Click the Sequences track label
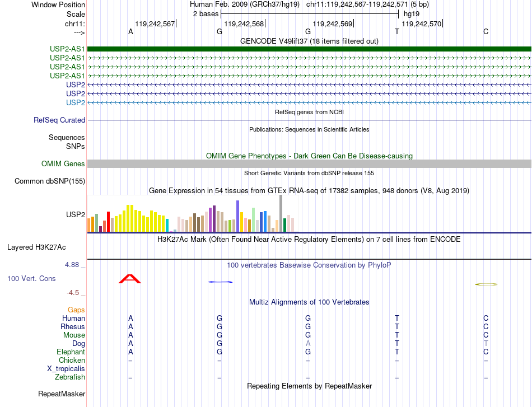 click(x=67, y=137)
